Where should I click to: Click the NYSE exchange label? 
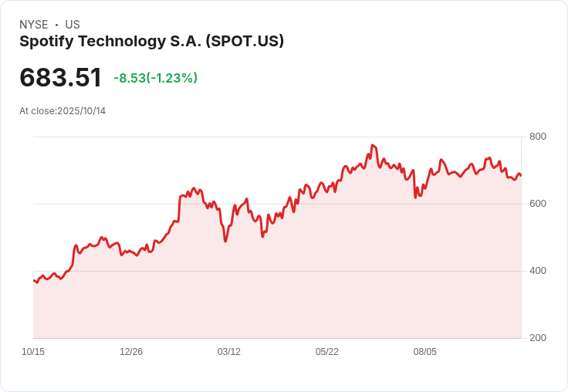[34, 25]
